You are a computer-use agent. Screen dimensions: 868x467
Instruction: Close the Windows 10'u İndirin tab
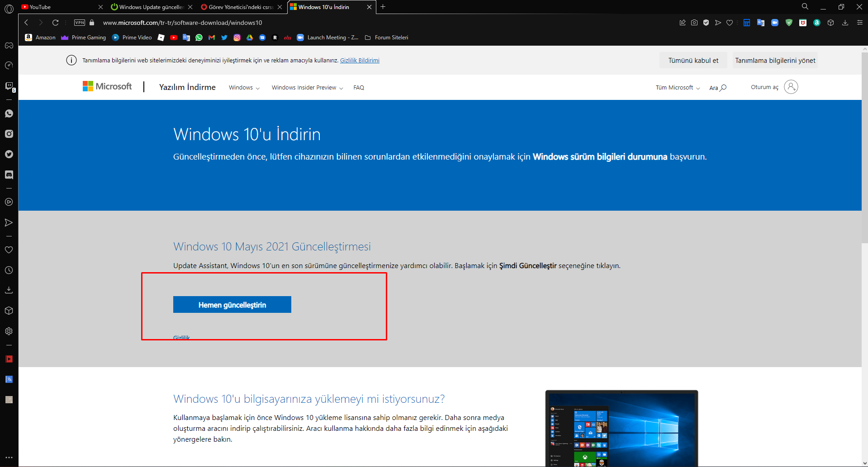[x=369, y=7]
